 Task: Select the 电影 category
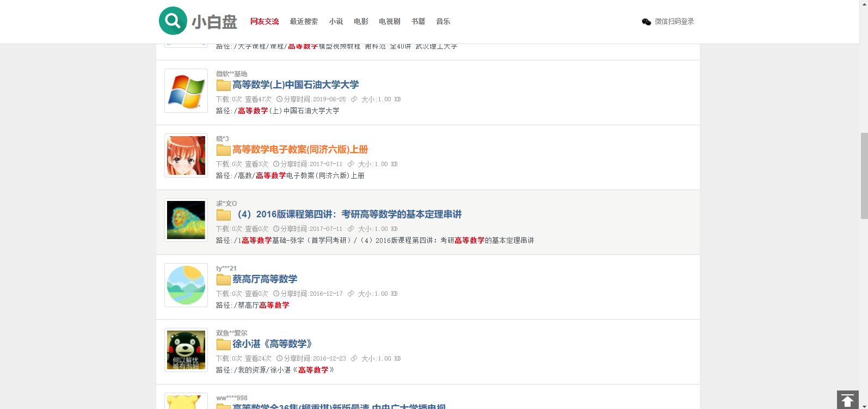pos(361,21)
